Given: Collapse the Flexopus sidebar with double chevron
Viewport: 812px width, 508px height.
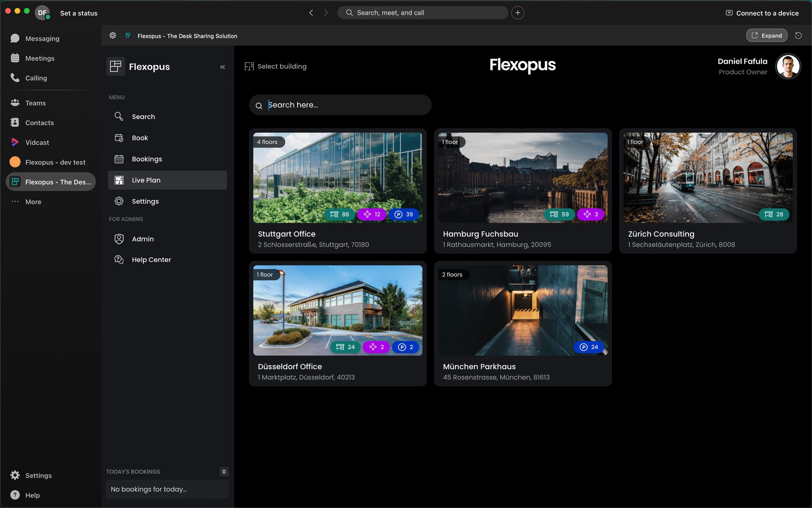Looking at the screenshot, I should click(222, 67).
